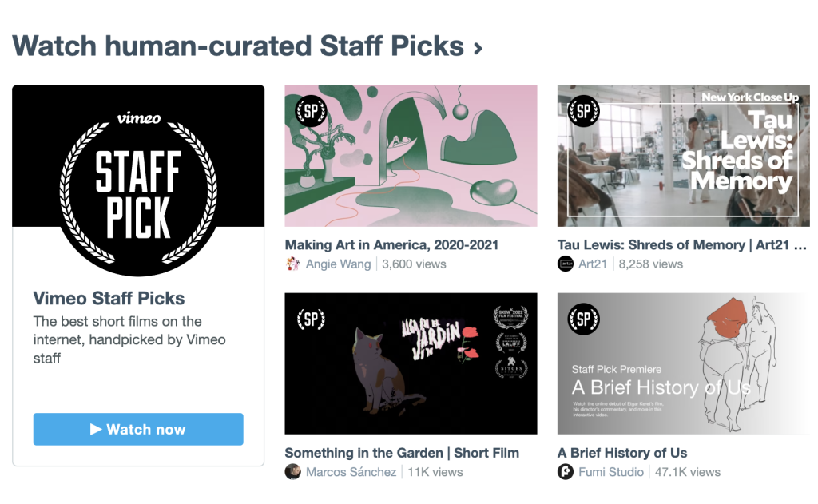Click the Art21 channel avatar
The width and height of the screenshot is (818, 504).
[566, 264]
